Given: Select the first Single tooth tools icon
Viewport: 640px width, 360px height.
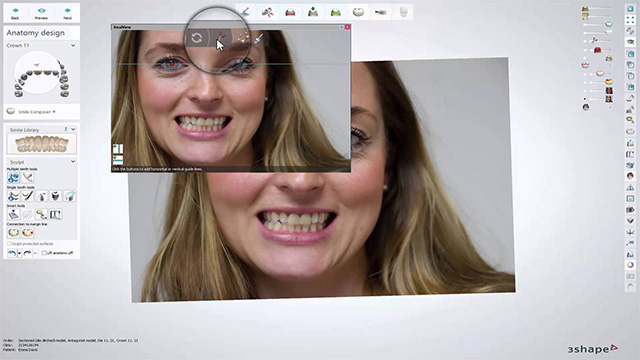Looking at the screenshot, I should click(13, 196).
